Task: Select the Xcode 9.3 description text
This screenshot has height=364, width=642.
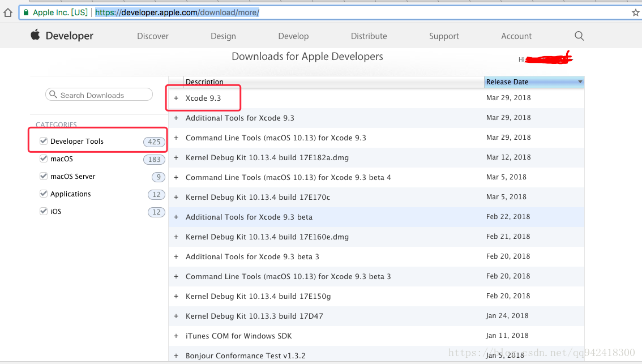Action: (x=203, y=99)
